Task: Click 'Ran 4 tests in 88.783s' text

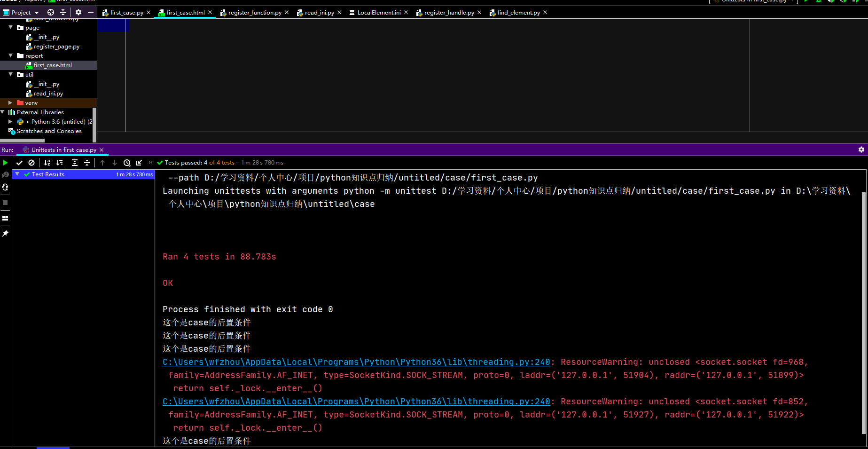Action: 219,257
